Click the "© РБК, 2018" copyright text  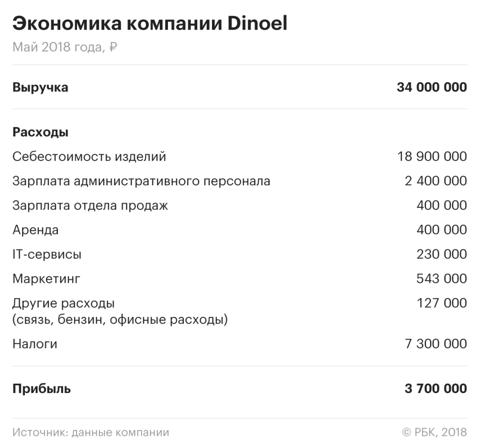[x=434, y=433]
